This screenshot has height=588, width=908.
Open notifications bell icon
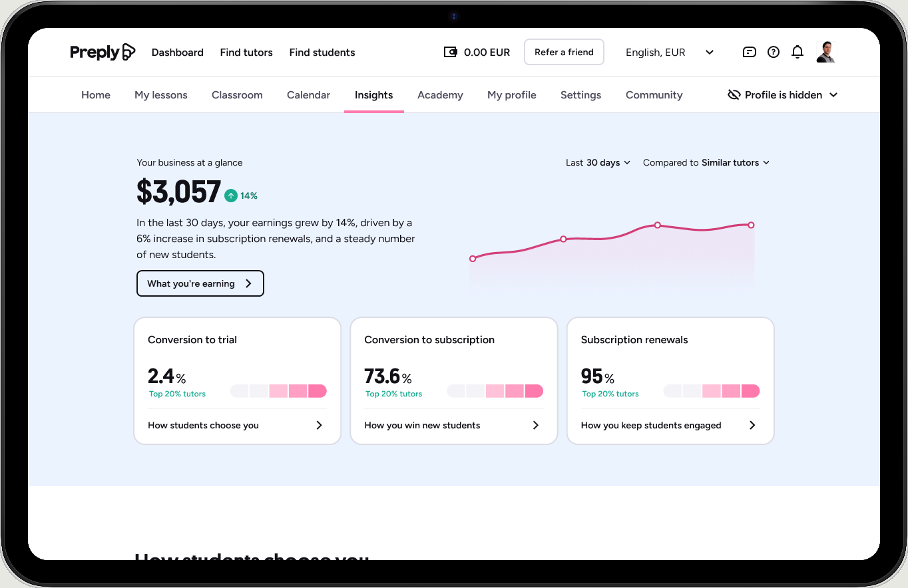pyautogui.click(x=797, y=52)
